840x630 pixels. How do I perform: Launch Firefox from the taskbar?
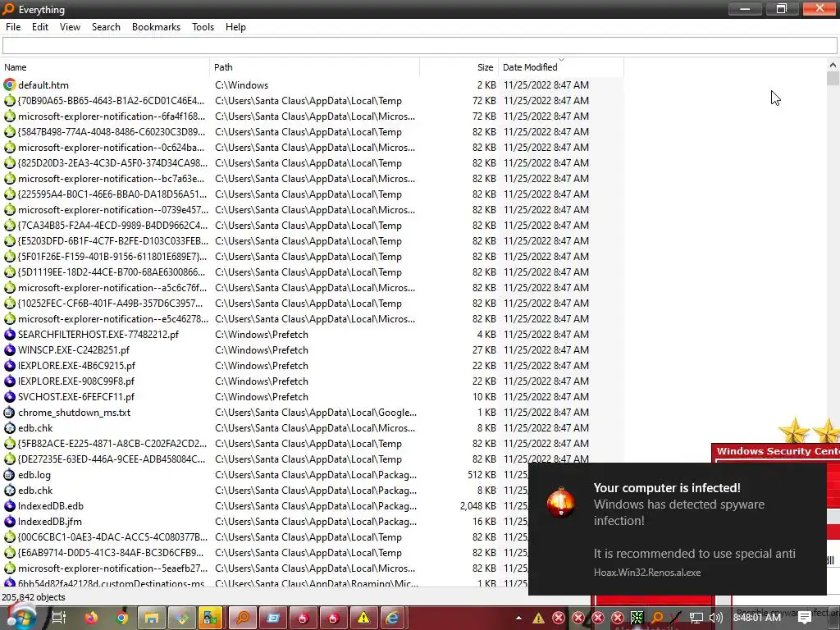92,618
